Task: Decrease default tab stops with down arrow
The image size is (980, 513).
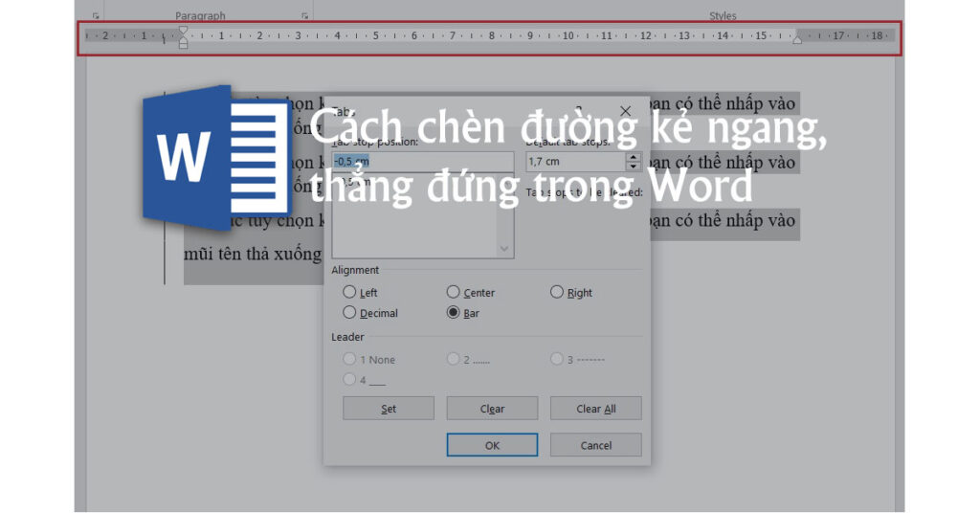Action: (633, 167)
